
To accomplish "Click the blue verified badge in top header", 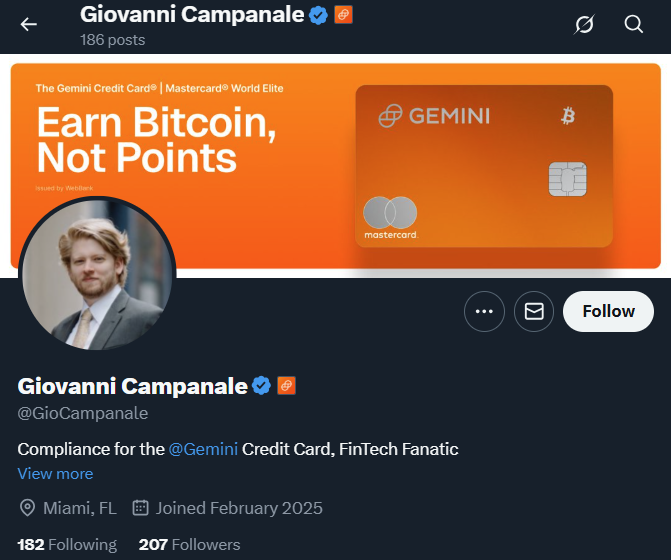I will click(x=319, y=15).
